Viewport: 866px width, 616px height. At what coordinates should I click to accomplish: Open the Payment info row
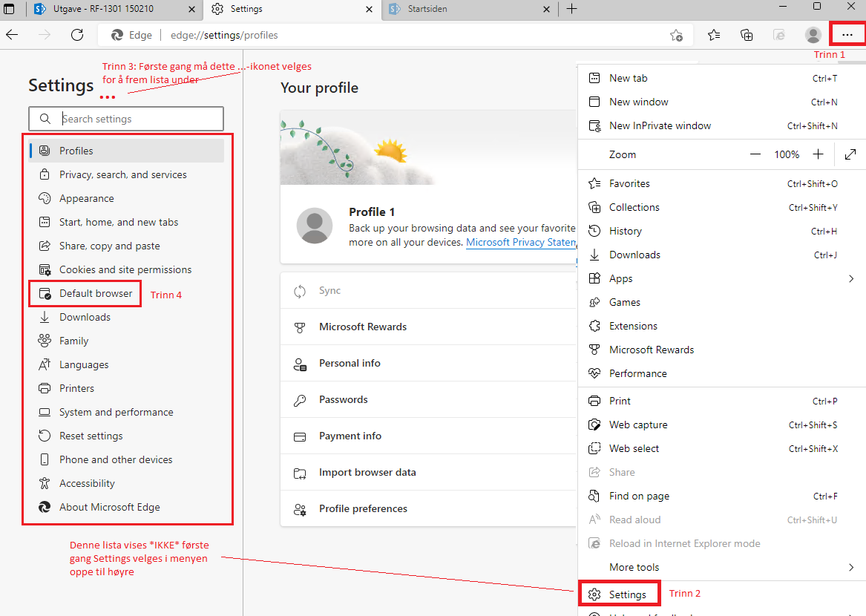(429, 436)
